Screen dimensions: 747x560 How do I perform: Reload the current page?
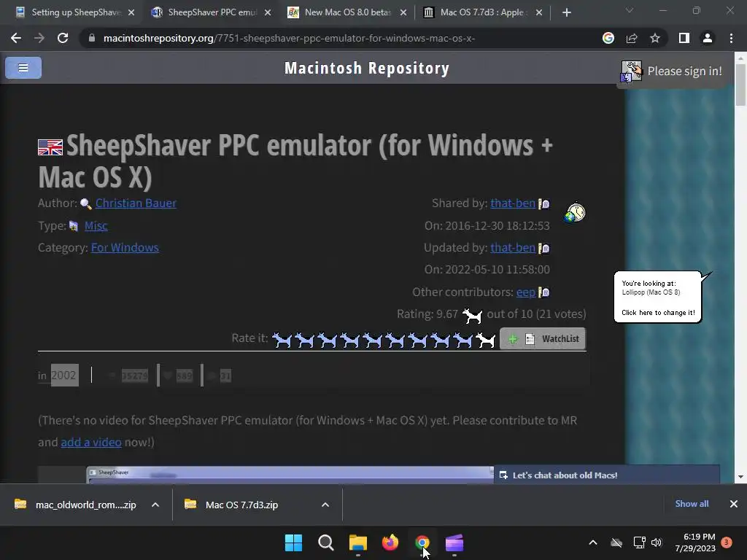pos(63,38)
